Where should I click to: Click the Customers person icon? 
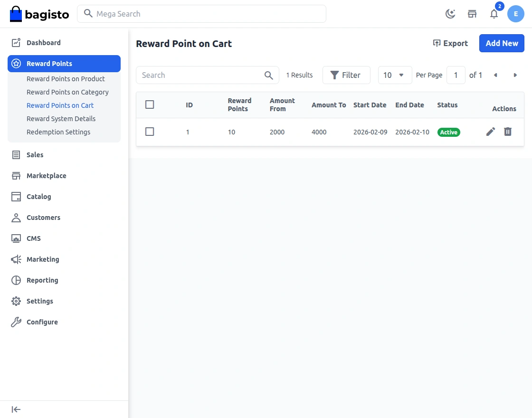(x=16, y=218)
